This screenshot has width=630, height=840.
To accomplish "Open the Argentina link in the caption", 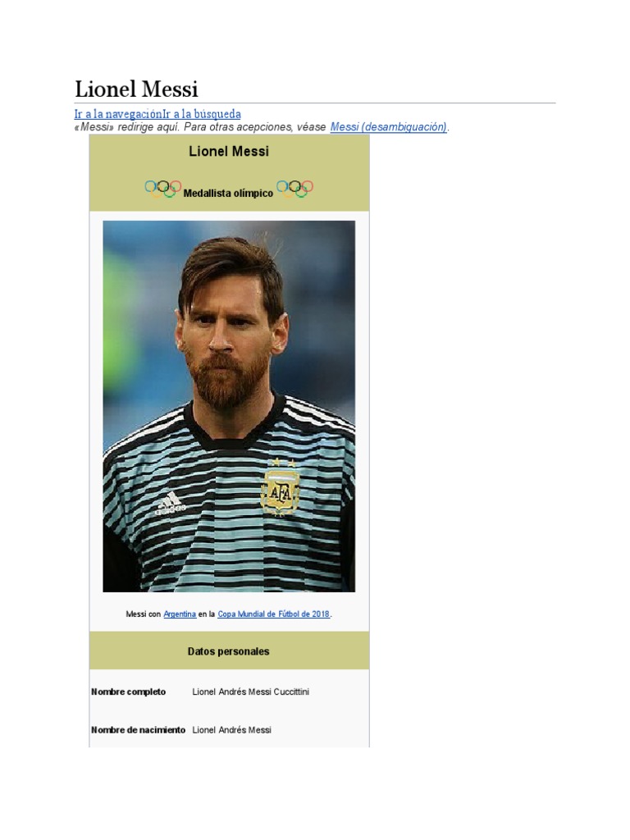I will tap(180, 614).
